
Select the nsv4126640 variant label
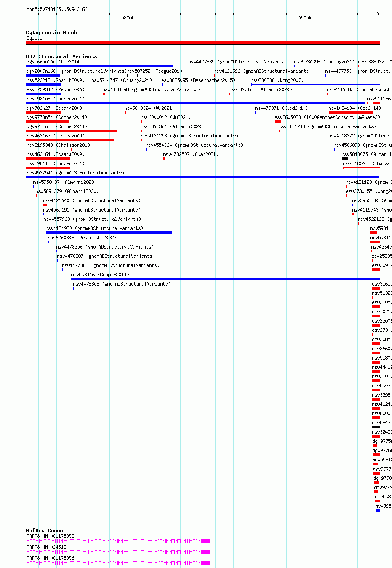coord(92,200)
